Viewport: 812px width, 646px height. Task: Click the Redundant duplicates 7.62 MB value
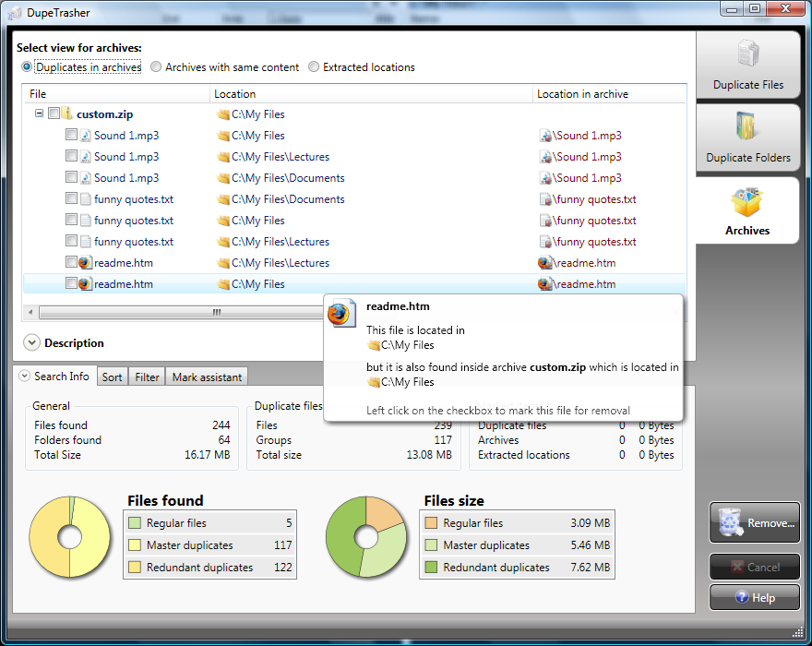590,568
